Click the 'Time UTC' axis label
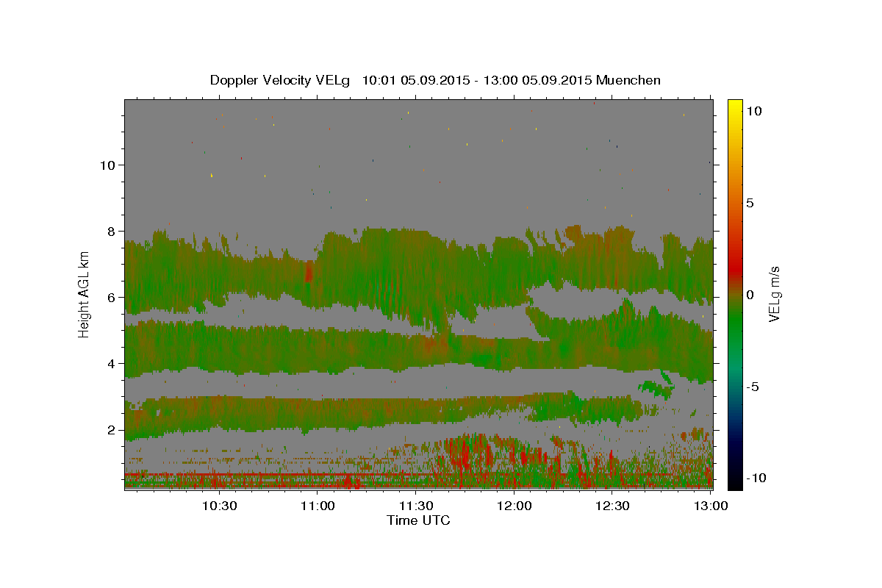Screen dimensions: 882x588 [418, 520]
